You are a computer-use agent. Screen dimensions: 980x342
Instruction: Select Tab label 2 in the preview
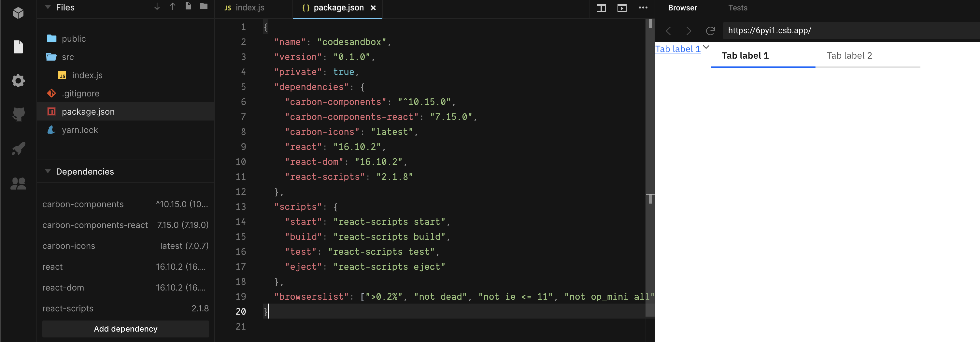pyautogui.click(x=849, y=56)
